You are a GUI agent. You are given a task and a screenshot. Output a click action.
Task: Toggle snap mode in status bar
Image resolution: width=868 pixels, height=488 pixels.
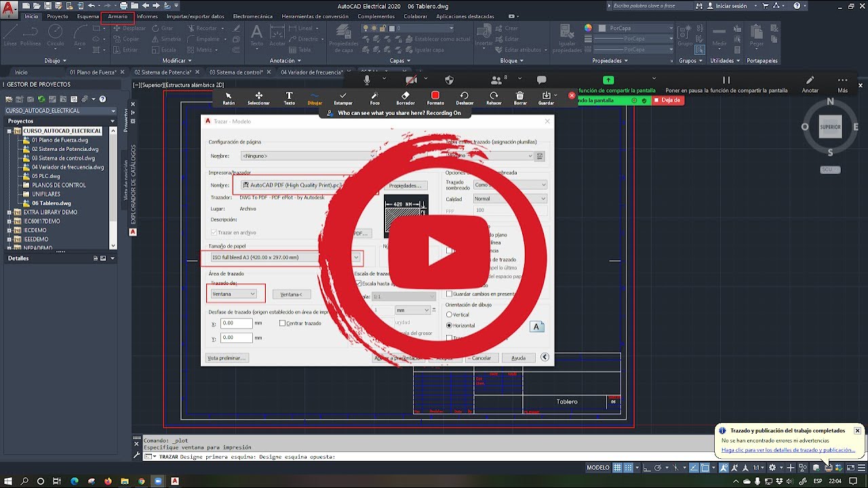click(x=629, y=468)
